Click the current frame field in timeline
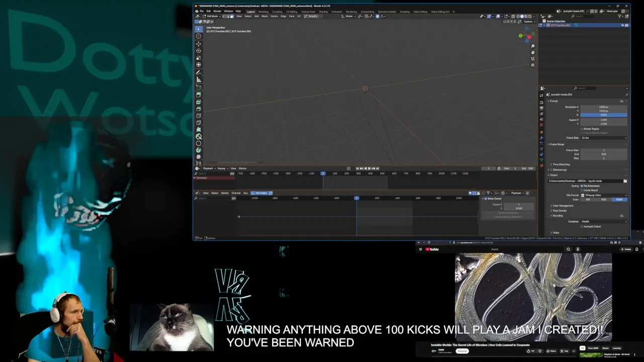Image resolution: width=644 pixels, height=362 pixels. [488, 168]
